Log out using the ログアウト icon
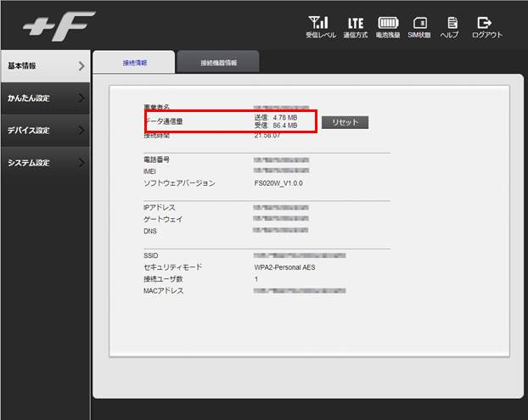 487,27
